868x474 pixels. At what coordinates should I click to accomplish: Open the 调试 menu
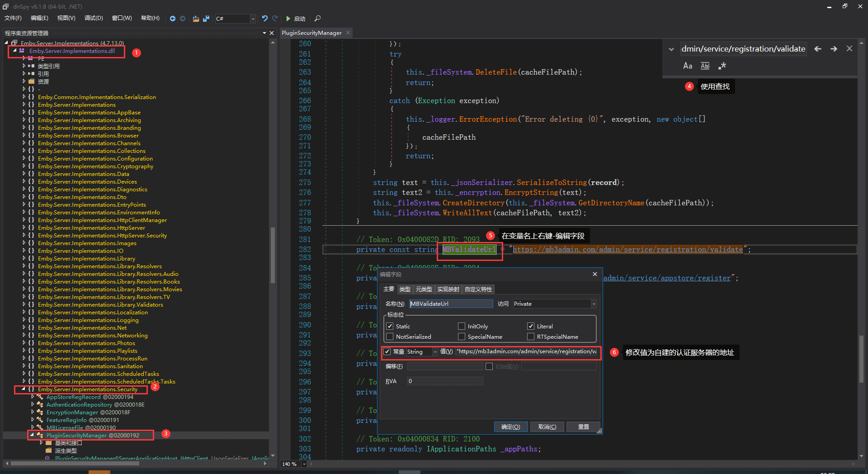coord(93,18)
